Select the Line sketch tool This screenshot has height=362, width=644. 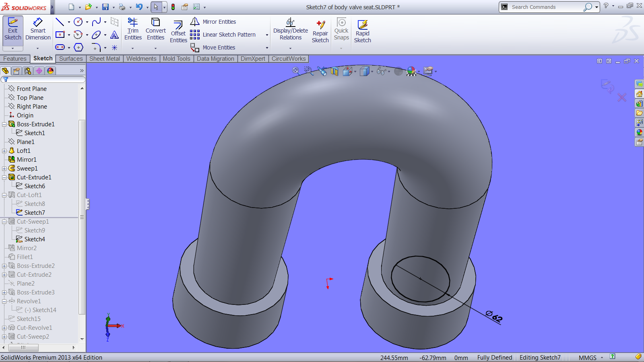[60, 21]
